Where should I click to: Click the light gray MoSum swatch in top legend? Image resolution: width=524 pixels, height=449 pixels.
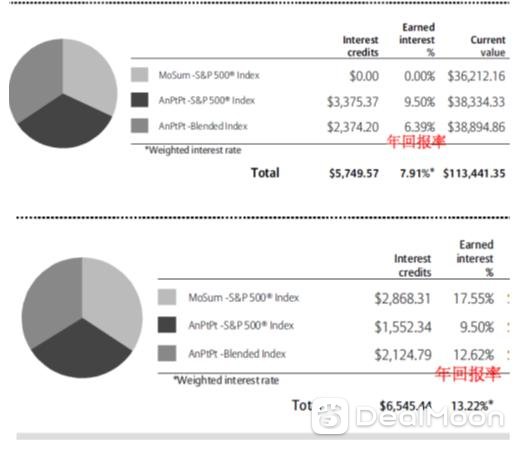coord(139,75)
